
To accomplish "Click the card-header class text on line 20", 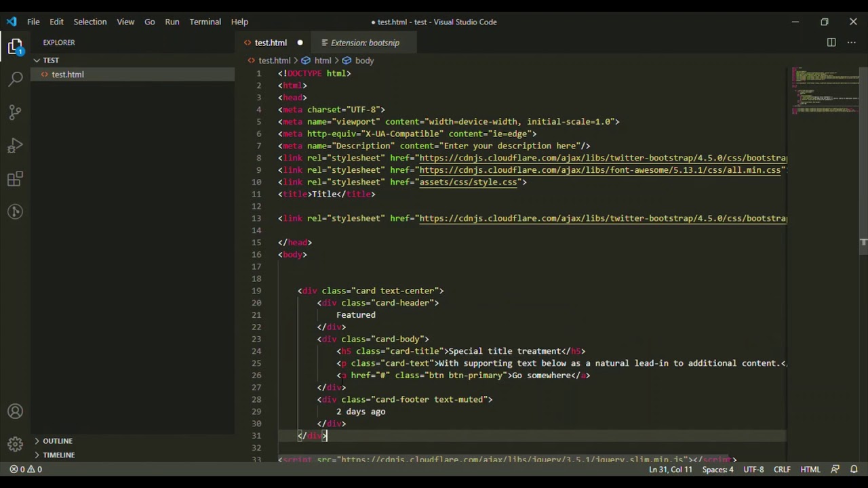I will [x=403, y=303].
